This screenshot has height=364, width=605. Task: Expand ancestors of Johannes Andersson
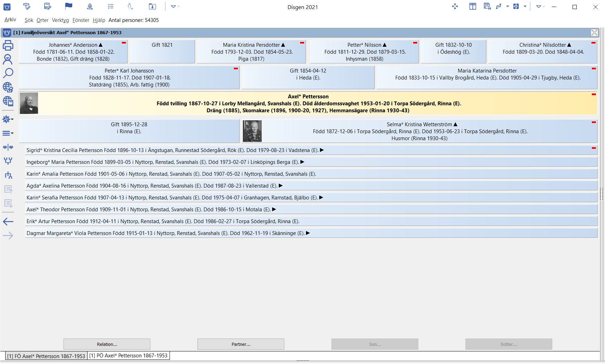(x=101, y=45)
